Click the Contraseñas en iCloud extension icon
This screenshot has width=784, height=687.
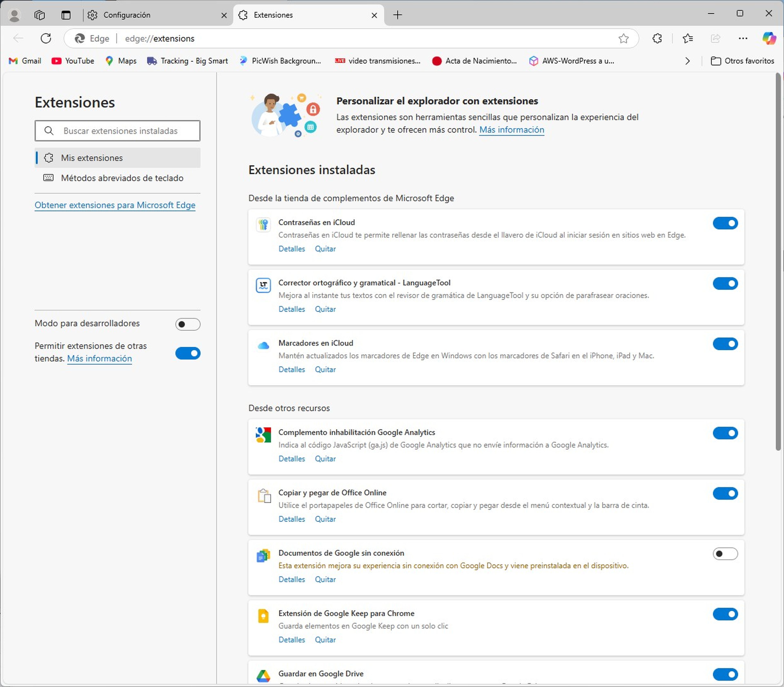pyautogui.click(x=263, y=225)
